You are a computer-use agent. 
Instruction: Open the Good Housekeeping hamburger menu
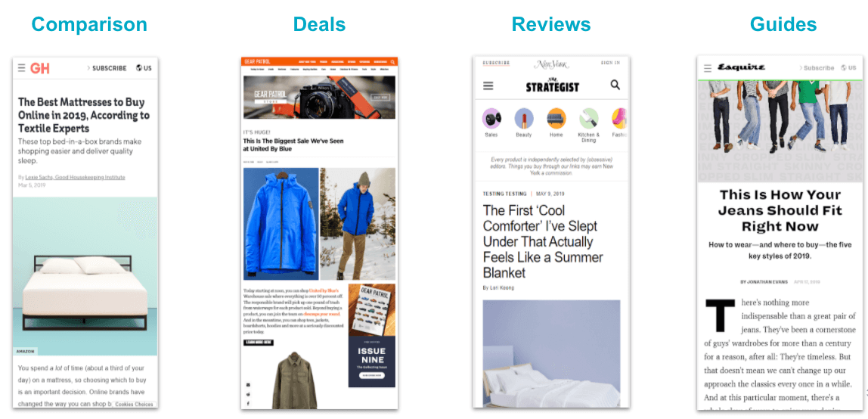[x=22, y=68]
